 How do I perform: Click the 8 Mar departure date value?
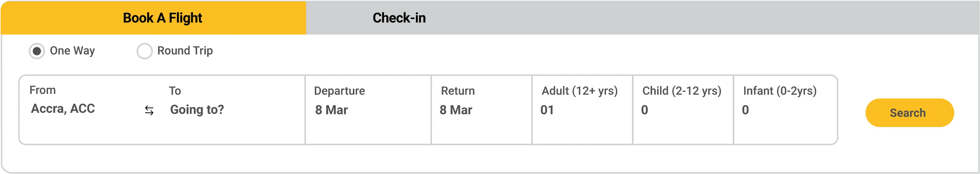(331, 110)
